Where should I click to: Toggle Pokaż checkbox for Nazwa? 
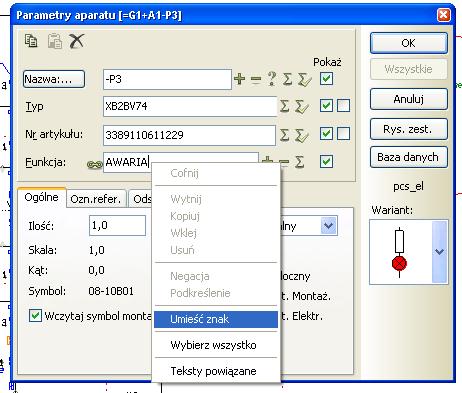click(x=326, y=79)
